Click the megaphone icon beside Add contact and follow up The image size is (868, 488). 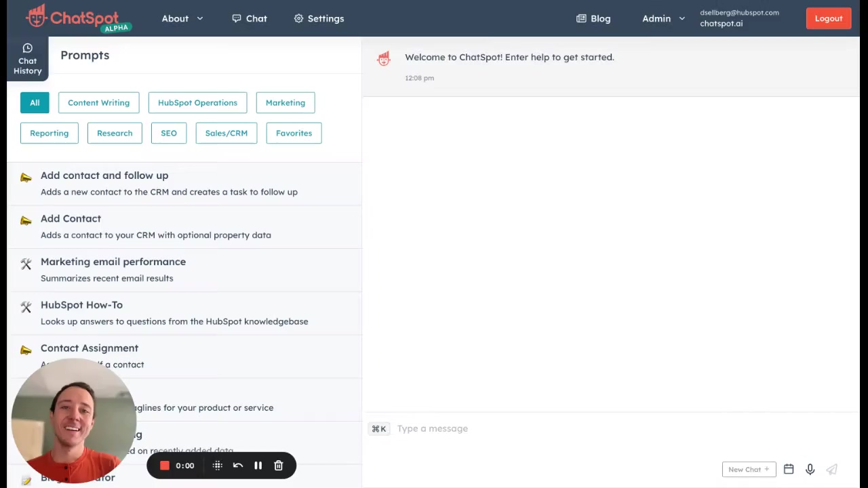tap(26, 178)
